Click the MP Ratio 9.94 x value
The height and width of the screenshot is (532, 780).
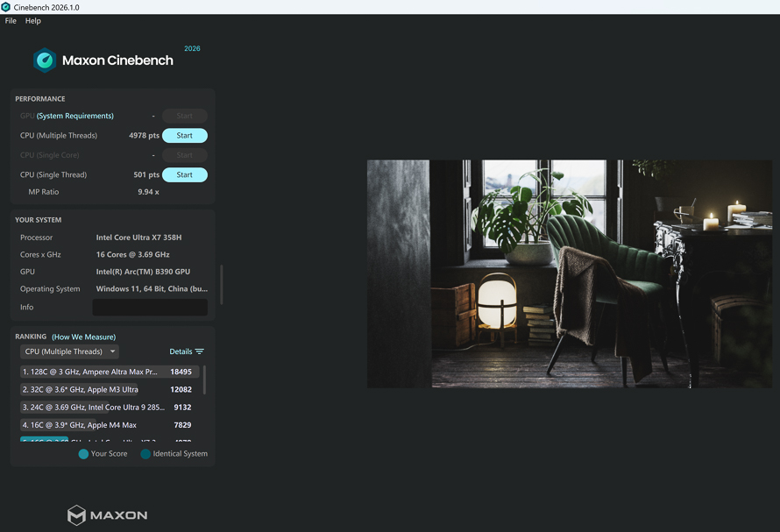click(x=148, y=192)
